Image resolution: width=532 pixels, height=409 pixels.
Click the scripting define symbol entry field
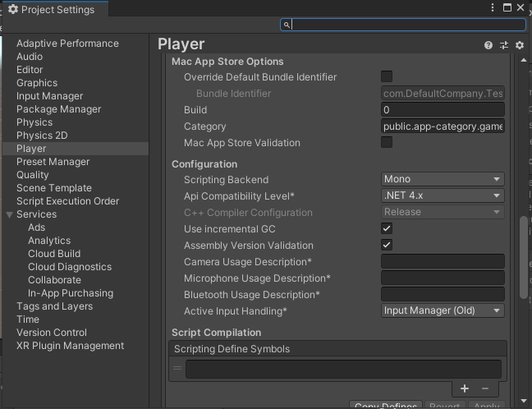click(x=343, y=369)
